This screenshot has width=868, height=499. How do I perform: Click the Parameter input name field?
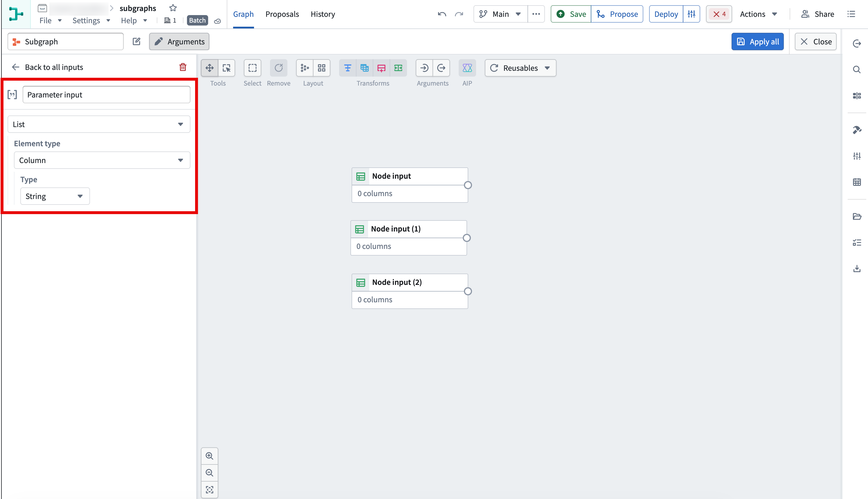106,95
